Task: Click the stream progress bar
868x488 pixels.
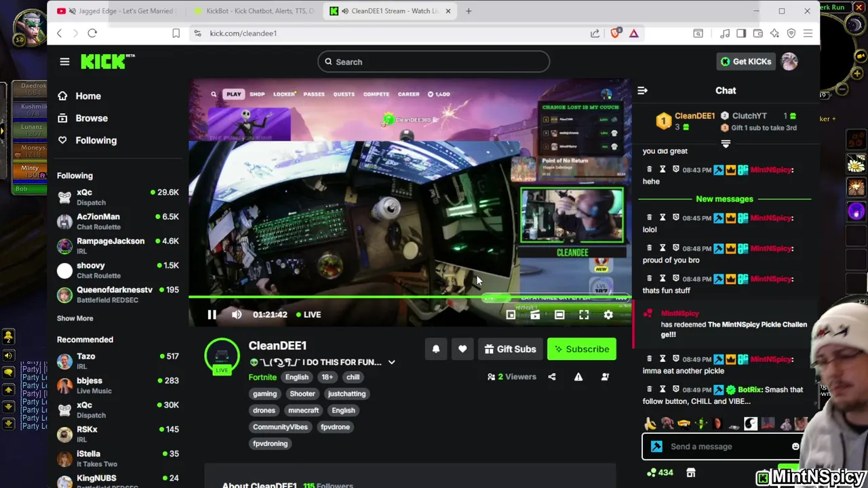Action: click(410, 297)
